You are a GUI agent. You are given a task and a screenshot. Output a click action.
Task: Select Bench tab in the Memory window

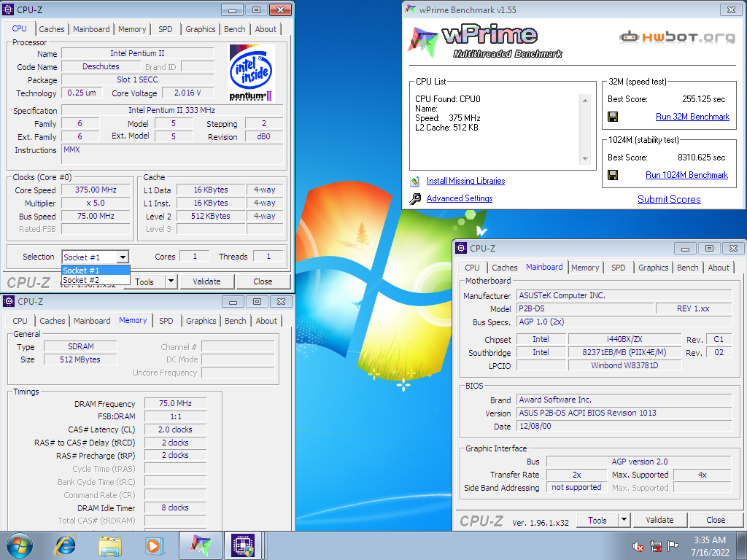tap(236, 321)
